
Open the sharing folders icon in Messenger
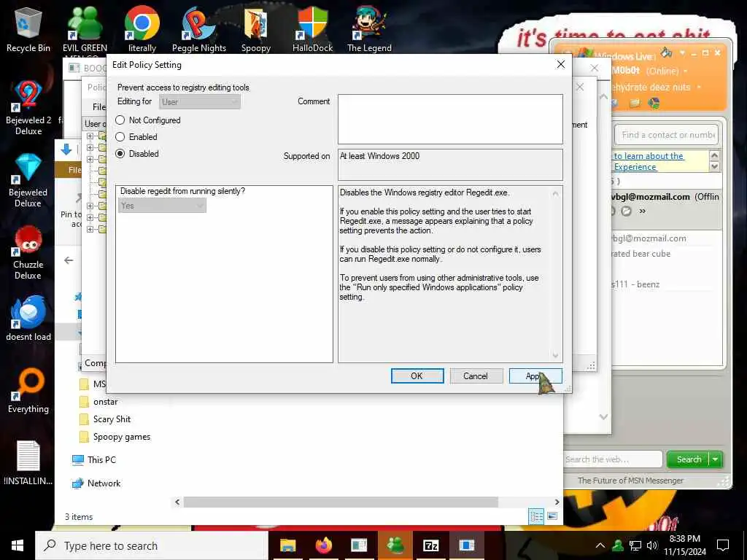pos(635,103)
